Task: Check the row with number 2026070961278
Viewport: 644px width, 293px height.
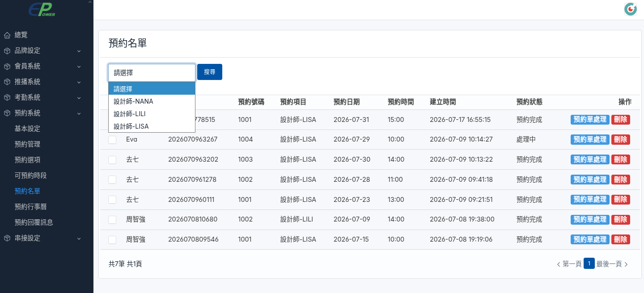Action: 112,180
